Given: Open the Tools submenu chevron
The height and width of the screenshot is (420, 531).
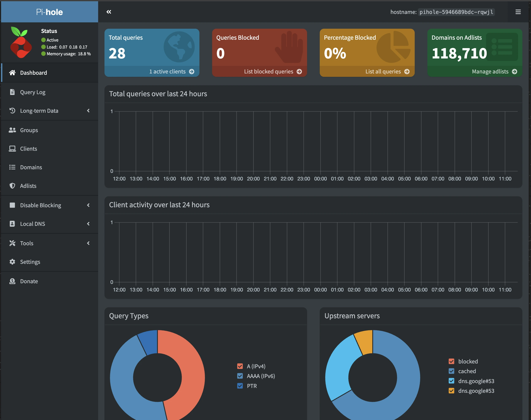Looking at the screenshot, I should click(x=88, y=243).
